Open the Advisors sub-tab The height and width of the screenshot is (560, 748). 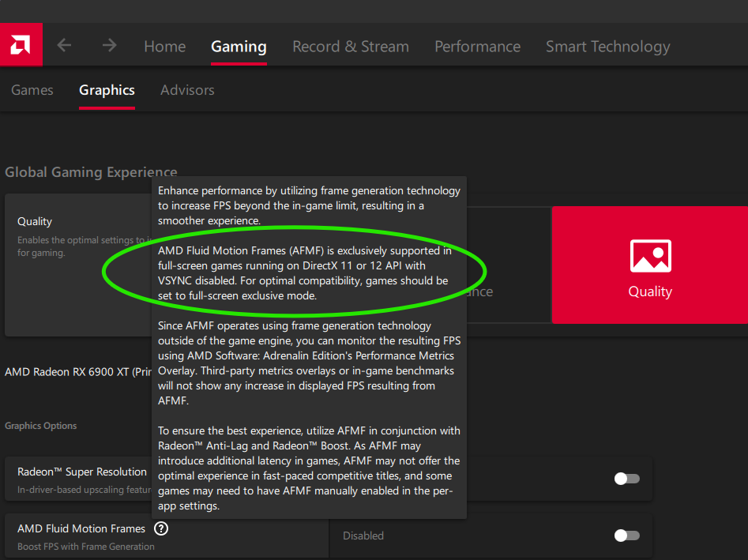(x=187, y=90)
